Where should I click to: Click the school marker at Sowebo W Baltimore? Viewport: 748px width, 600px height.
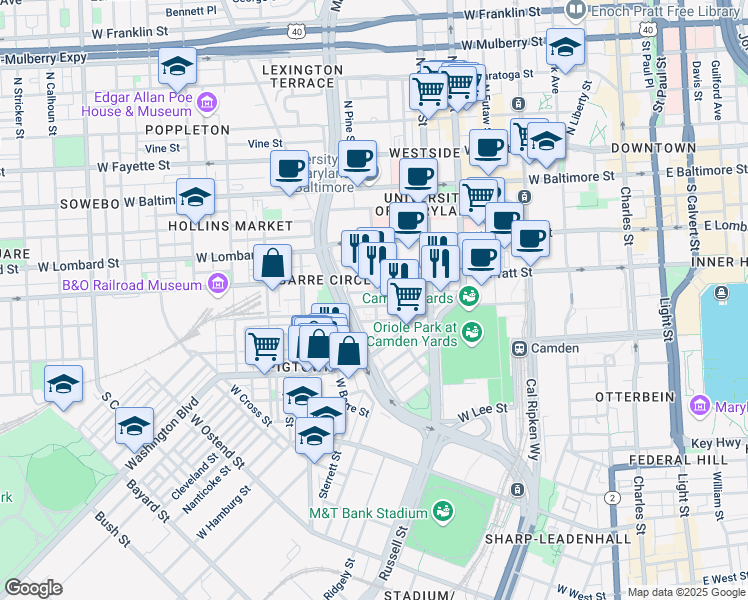pos(196,200)
